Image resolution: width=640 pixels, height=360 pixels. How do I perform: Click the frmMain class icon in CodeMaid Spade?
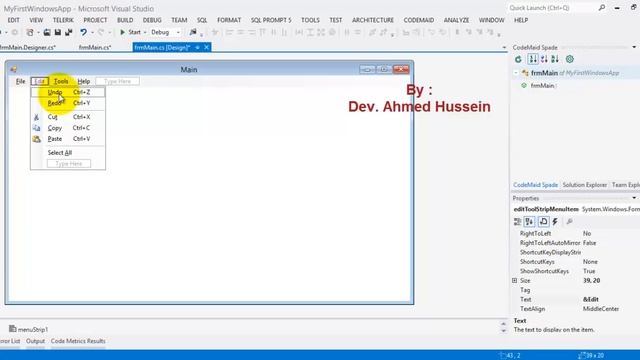tap(525, 73)
